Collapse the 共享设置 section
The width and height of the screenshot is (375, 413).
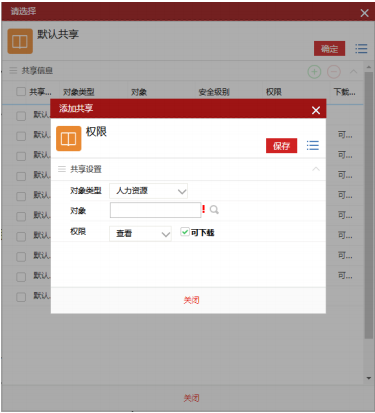point(315,169)
